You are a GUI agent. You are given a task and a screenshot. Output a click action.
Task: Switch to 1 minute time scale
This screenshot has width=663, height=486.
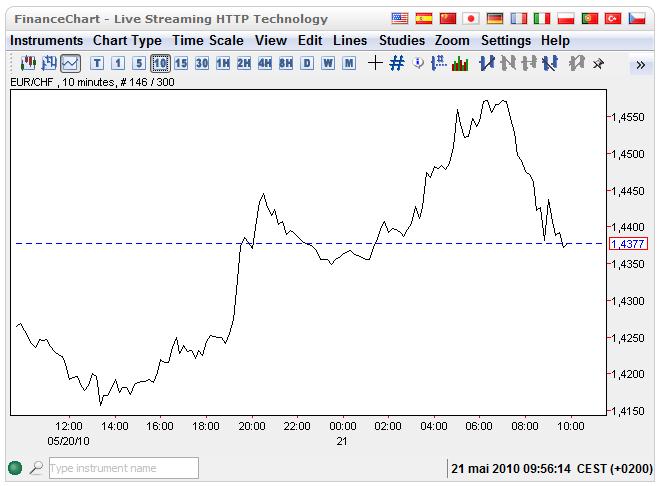[118, 63]
